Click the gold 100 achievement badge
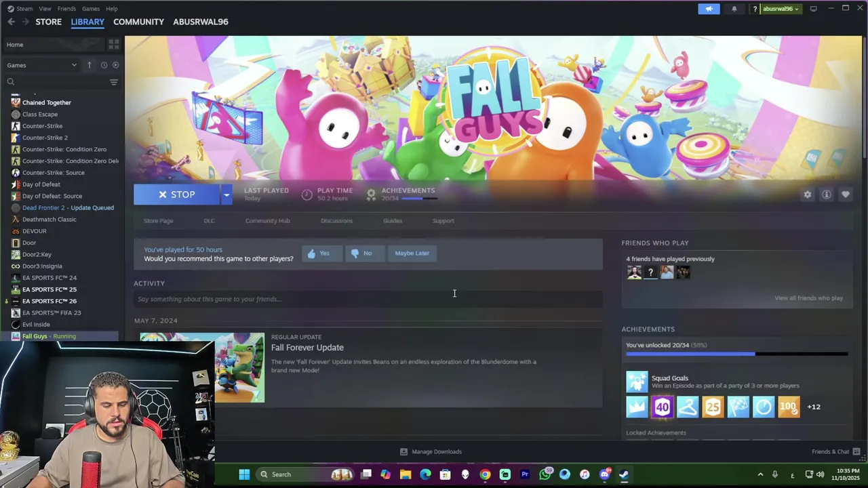This screenshot has width=868, height=488. (x=789, y=407)
